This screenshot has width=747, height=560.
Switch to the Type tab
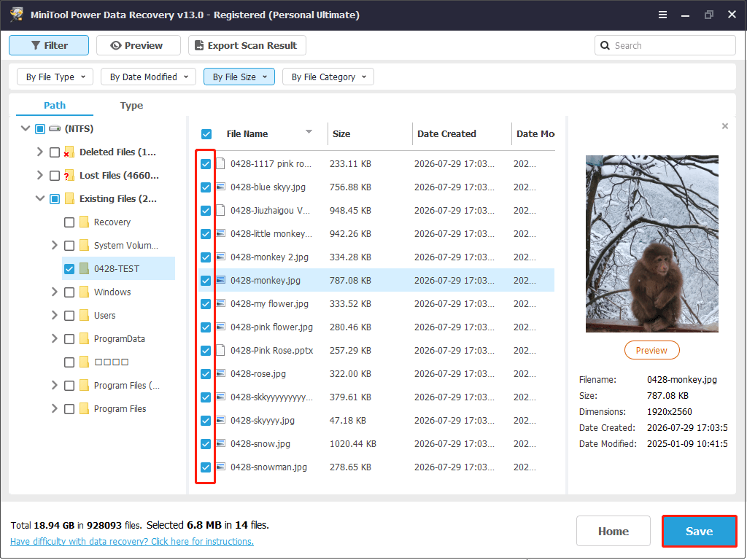[131, 105]
